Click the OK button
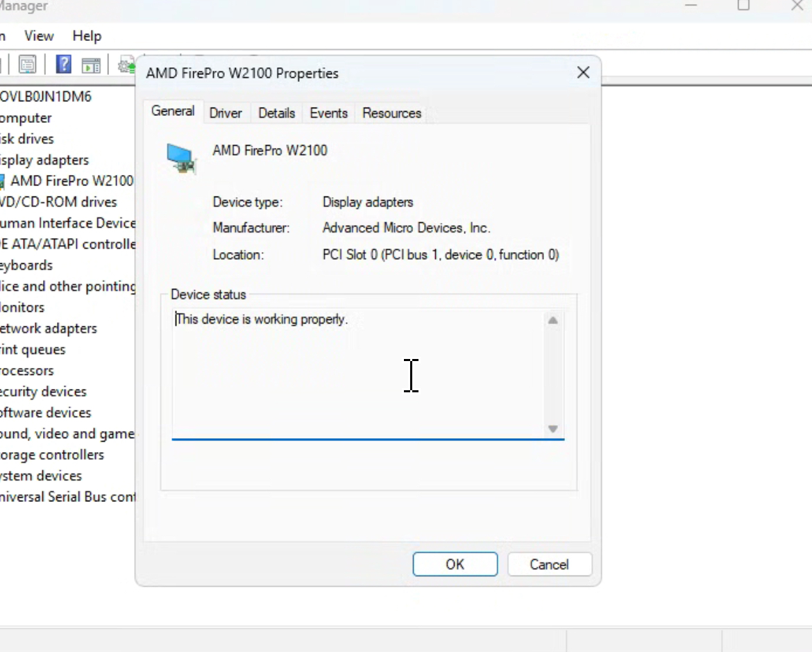The image size is (812, 652). click(x=455, y=564)
